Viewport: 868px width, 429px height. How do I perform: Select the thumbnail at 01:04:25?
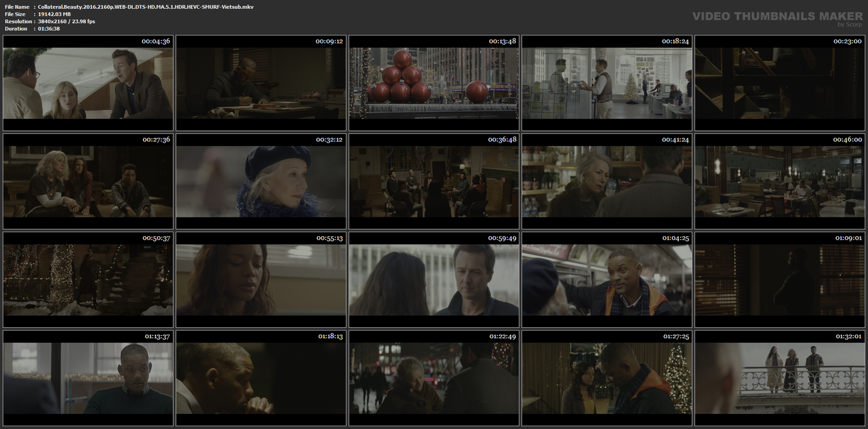pos(608,280)
